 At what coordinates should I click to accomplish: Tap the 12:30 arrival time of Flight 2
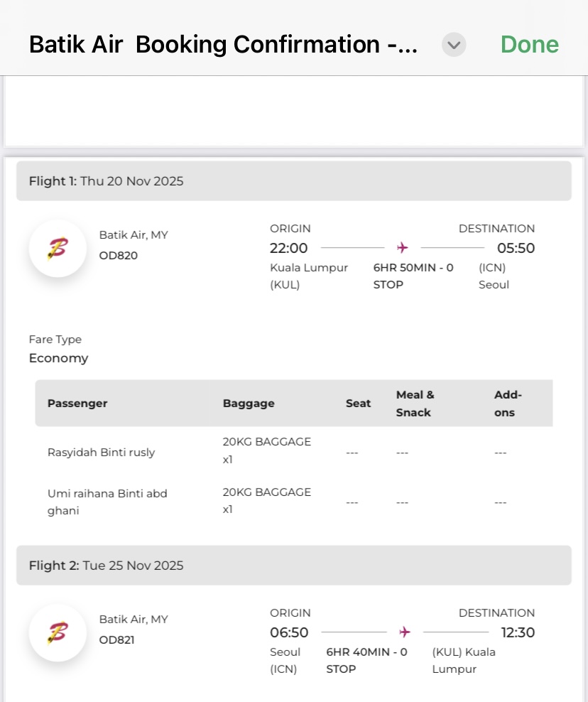pos(517,632)
